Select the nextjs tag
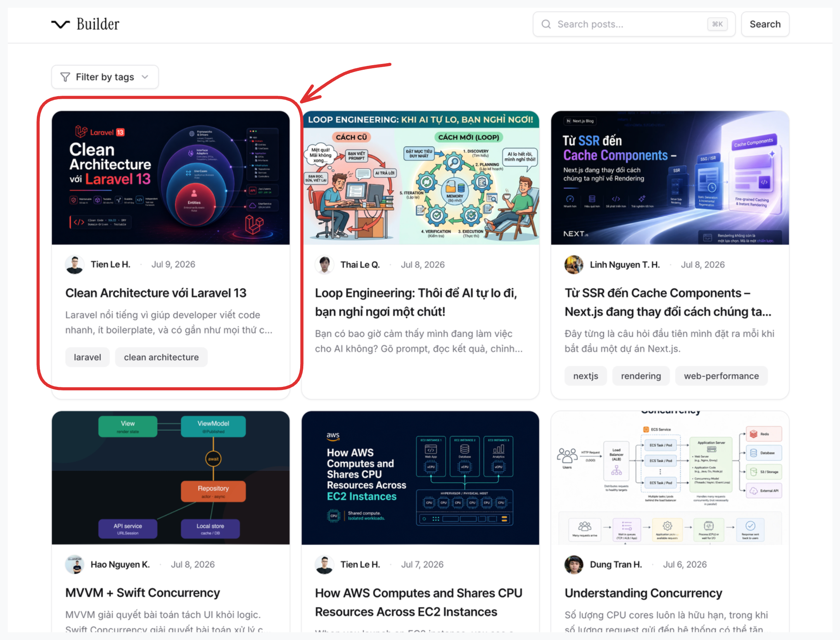Image resolution: width=840 pixels, height=640 pixels. (x=586, y=376)
